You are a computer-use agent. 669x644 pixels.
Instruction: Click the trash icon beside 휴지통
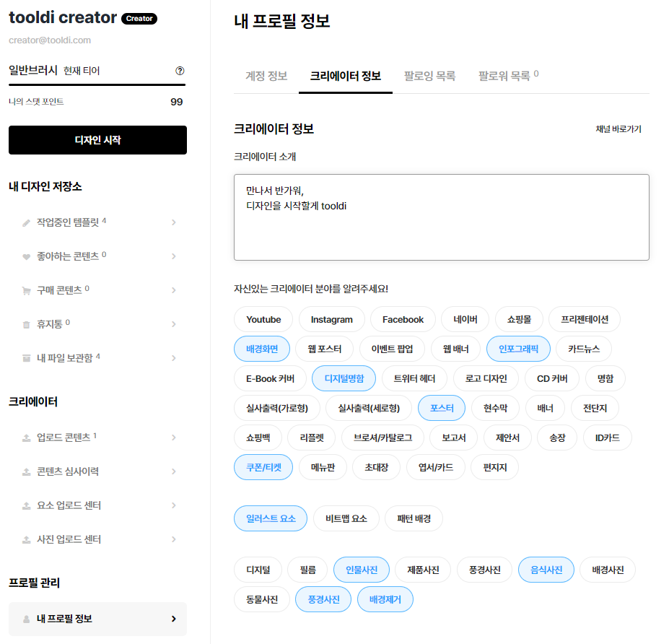[x=27, y=324]
